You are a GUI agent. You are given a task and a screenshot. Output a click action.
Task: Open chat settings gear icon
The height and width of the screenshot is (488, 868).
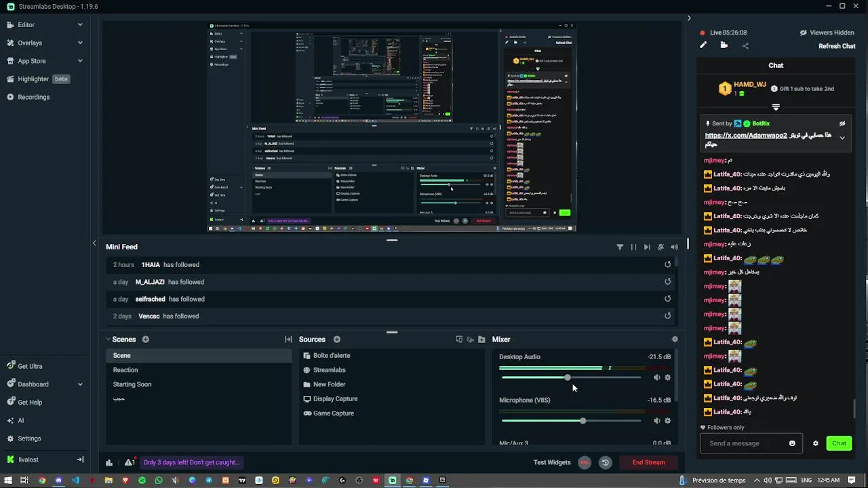[816, 443]
